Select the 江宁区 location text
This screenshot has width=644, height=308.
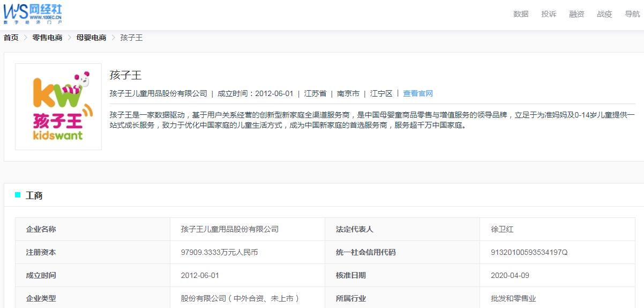pyautogui.click(x=381, y=93)
